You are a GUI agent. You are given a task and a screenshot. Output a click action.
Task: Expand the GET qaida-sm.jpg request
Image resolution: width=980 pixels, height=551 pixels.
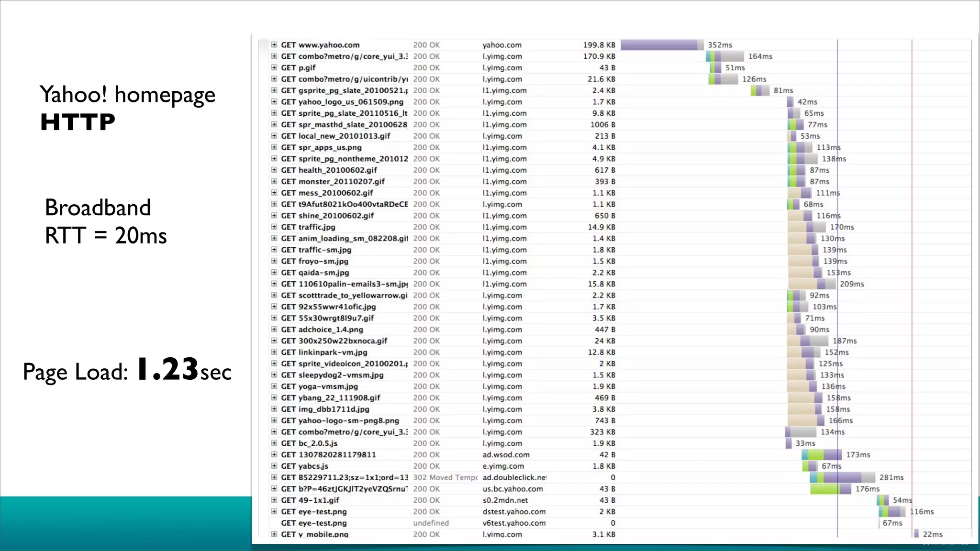tap(274, 273)
